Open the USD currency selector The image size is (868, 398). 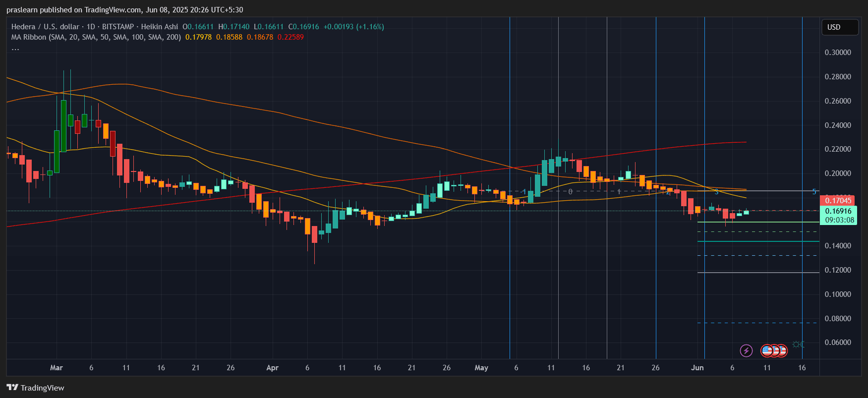pyautogui.click(x=839, y=27)
